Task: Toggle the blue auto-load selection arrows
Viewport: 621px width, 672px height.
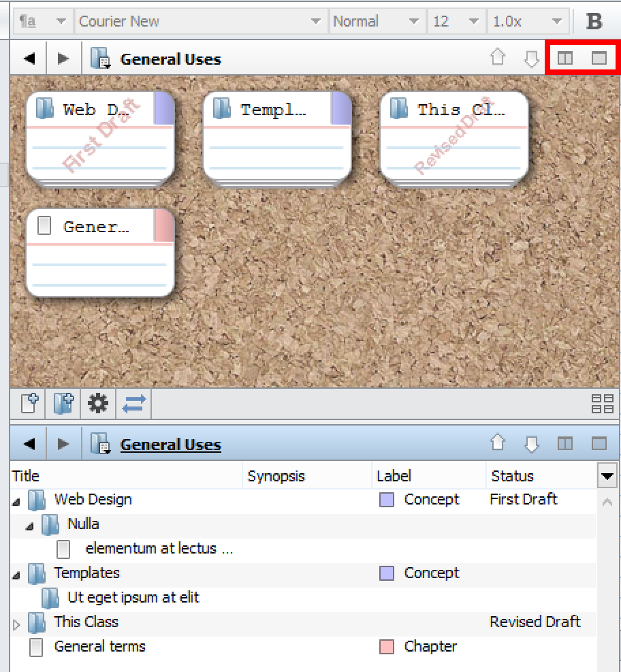Action: coord(133,404)
